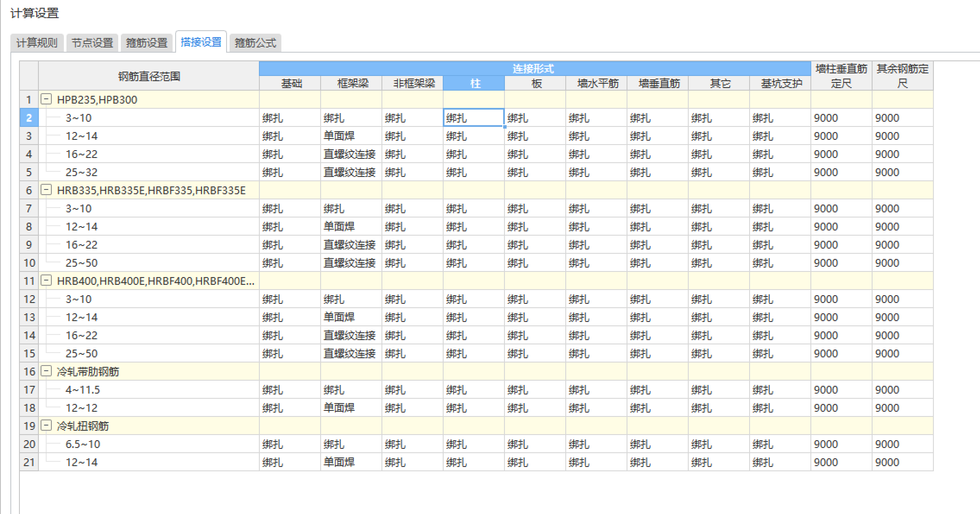Click the 基坑支护 column header

(x=781, y=83)
